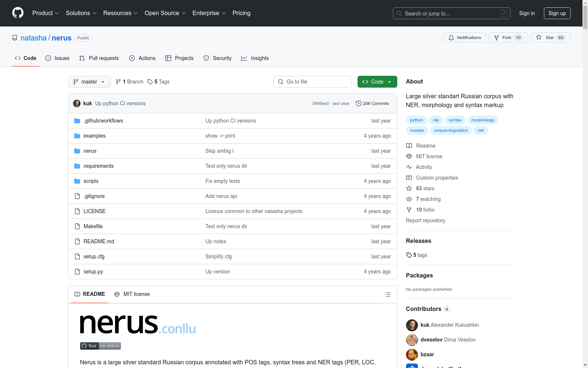The width and height of the screenshot is (588, 368).
Task: Click the scales icon beside MIT license
Action: coord(409,156)
